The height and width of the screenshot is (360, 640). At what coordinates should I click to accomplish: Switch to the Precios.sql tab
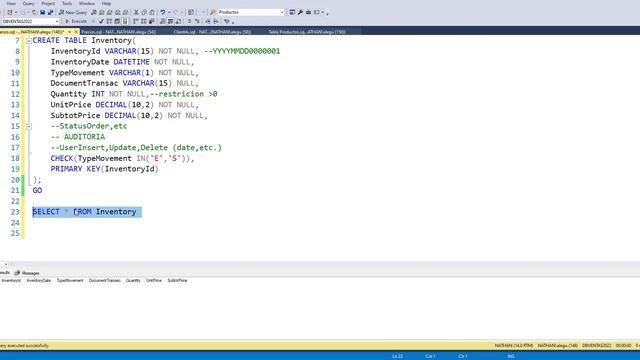pos(118,32)
